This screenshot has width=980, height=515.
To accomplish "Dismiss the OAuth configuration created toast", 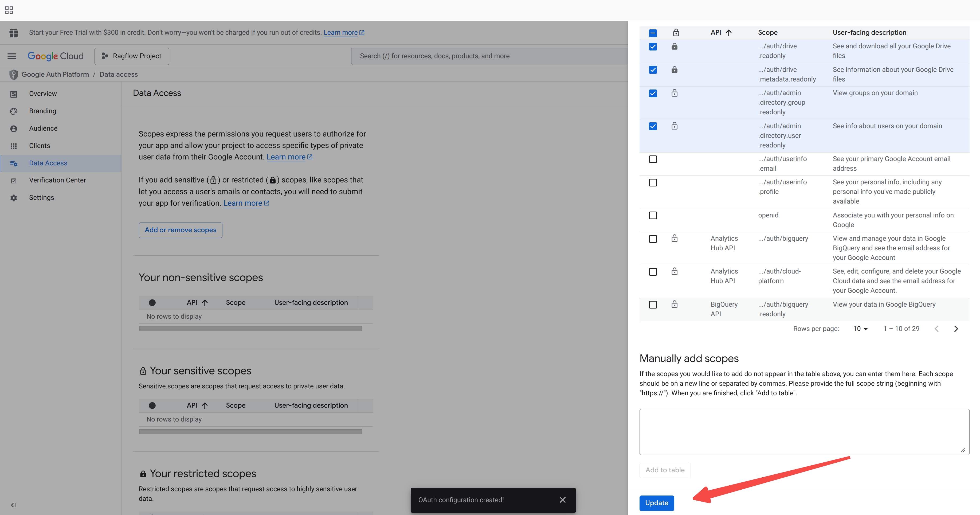I will coord(563,500).
